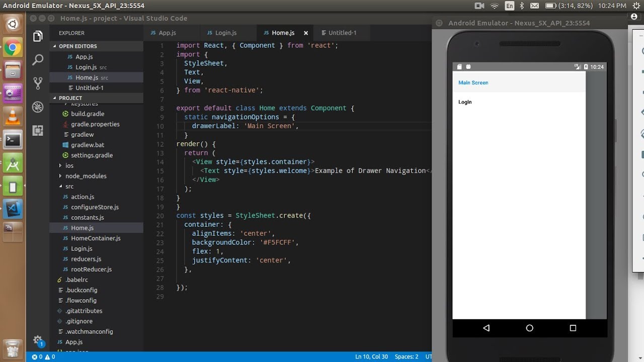Click Spaces: 2 indentation in status bar
This screenshot has width=644, height=362.
point(407,357)
